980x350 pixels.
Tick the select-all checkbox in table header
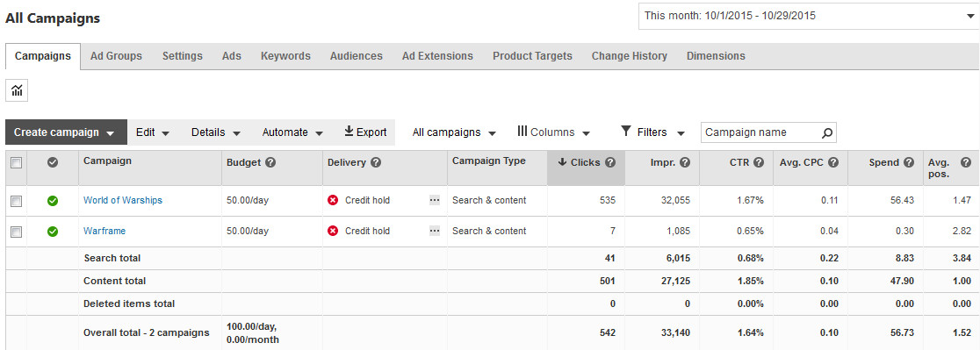pos(17,162)
